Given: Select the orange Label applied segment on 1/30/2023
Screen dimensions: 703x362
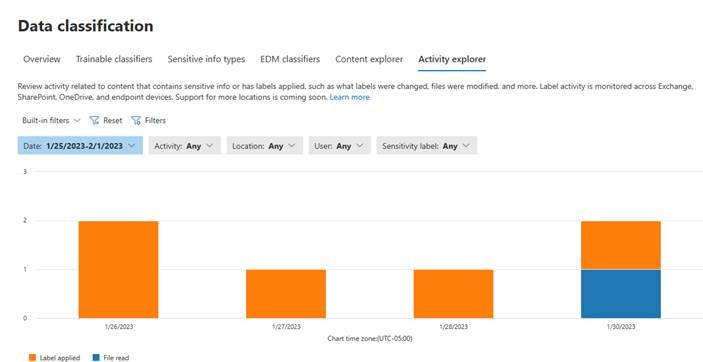Looking at the screenshot, I should (621, 245).
